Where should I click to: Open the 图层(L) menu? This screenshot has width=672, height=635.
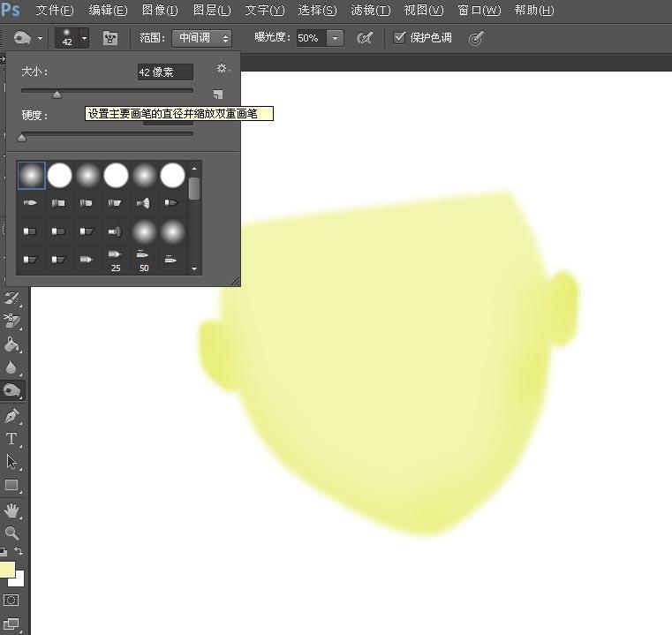pyautogui.click(x=212, y=10)
